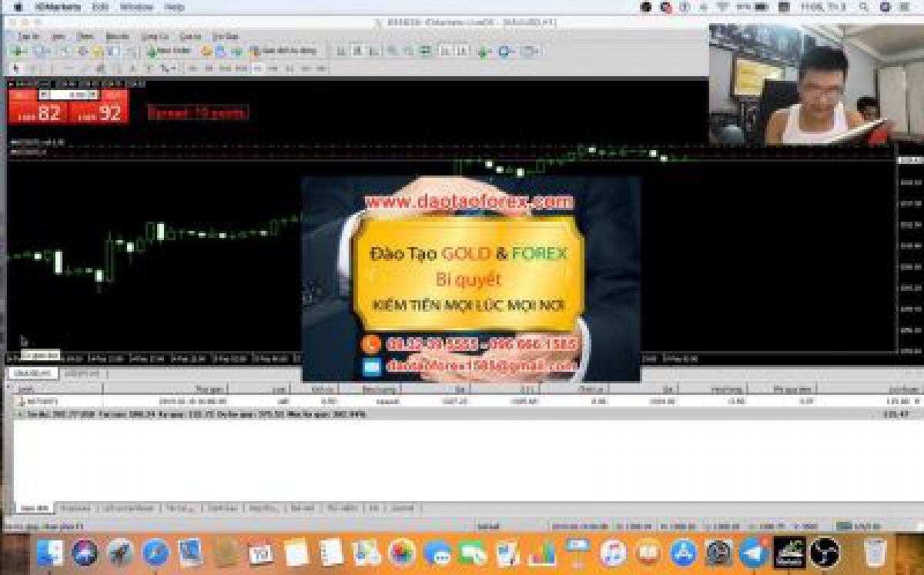Open Finder from the Dock
The width and height of the screenshot is (924, 575).
click(x=50, y=552)
